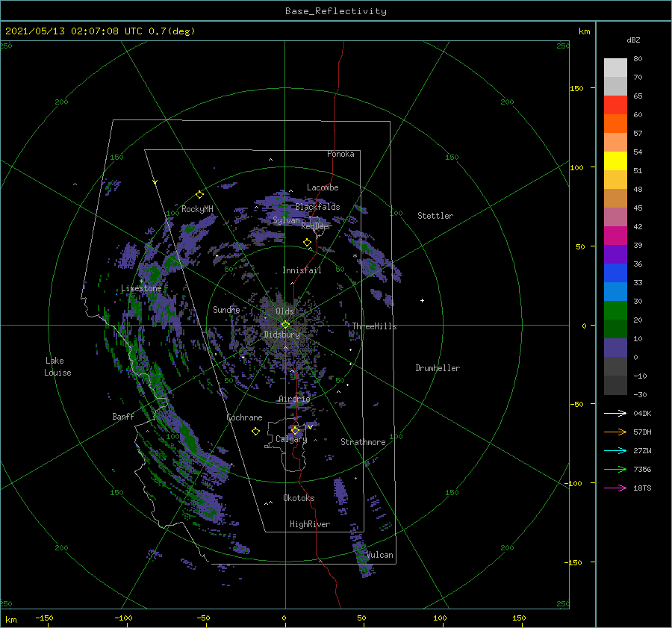Click the Stettler city label
672x628 pixels.
(x=435, y=216)
